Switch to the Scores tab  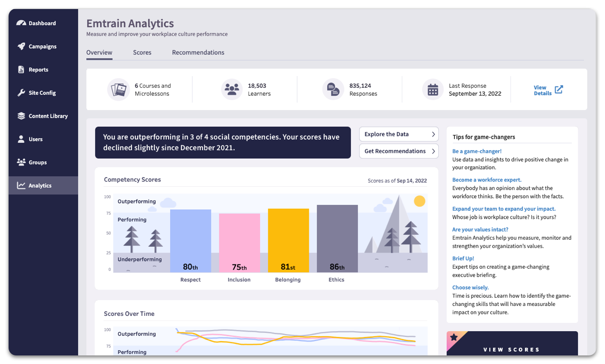142,52
